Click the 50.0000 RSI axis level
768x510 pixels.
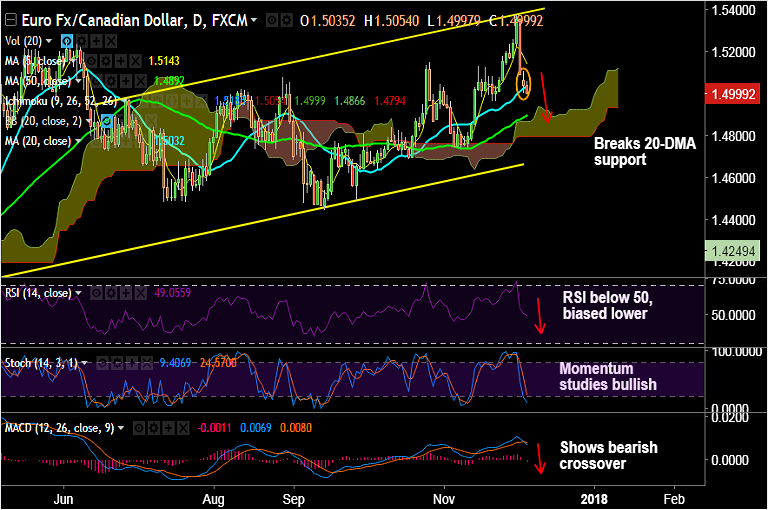[733, 315]
